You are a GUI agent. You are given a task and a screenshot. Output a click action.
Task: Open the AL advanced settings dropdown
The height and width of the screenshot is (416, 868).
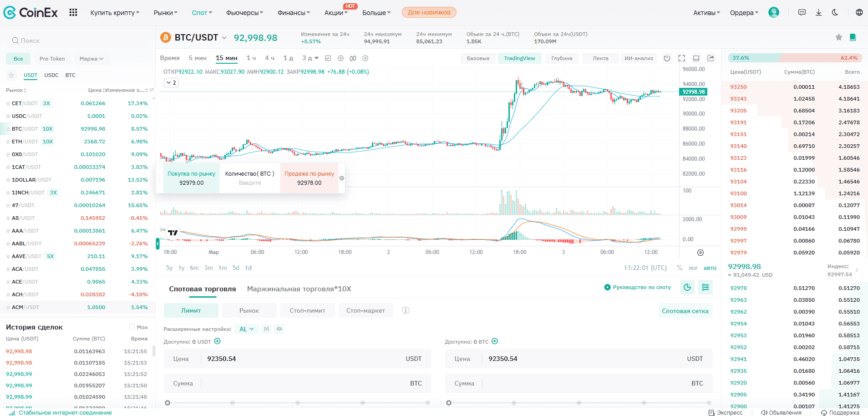(247, 329)
